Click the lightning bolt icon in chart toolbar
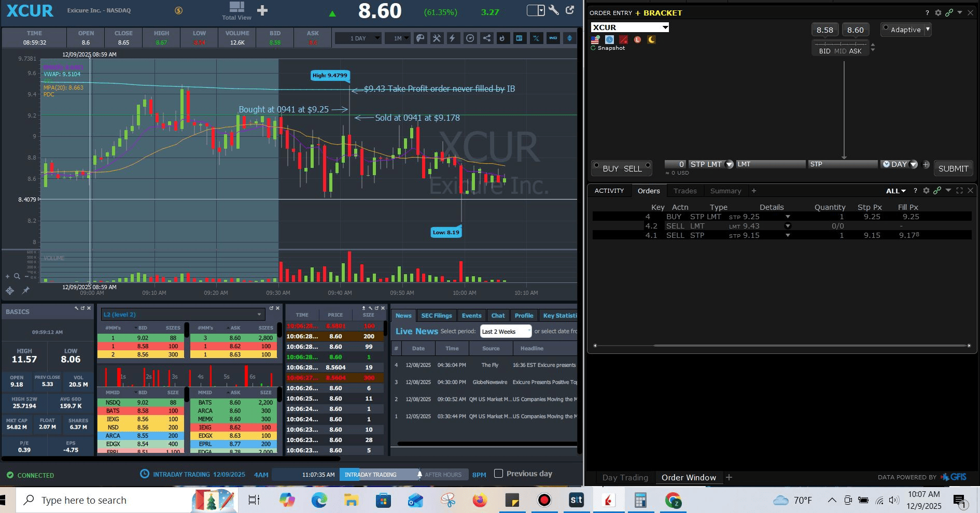The height and width of the screenshot is (513, 980). coord(453,38)
